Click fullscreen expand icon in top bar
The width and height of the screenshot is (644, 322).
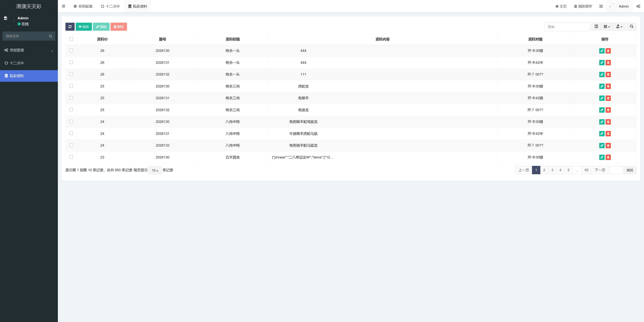click(601, 6)
